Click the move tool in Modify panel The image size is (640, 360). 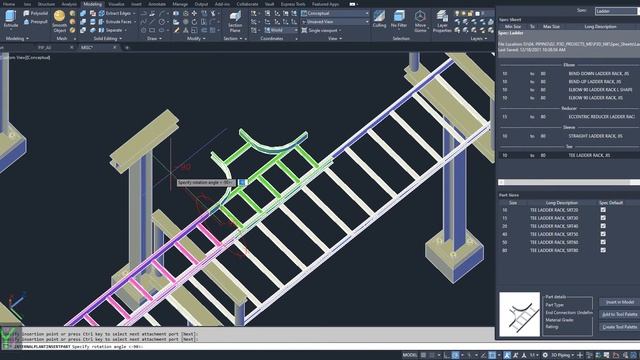click(195, 13)
